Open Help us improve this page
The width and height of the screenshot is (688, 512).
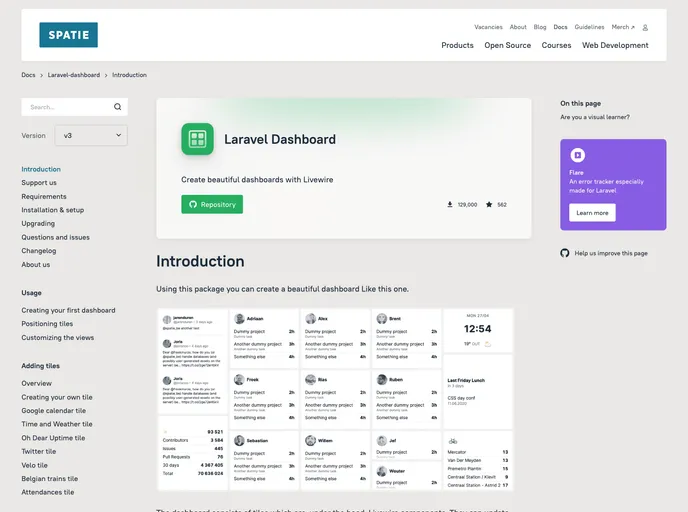pyautogui.click(x=611, y=253)
